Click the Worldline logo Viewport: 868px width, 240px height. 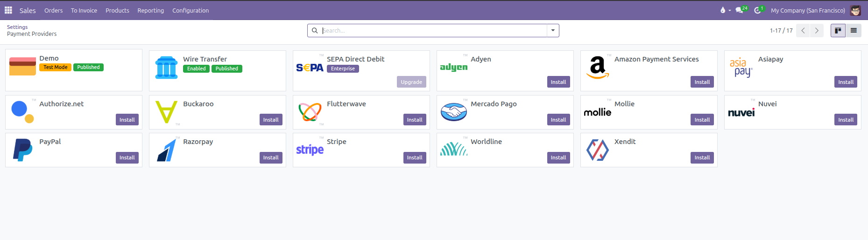(x=454, y=149)
